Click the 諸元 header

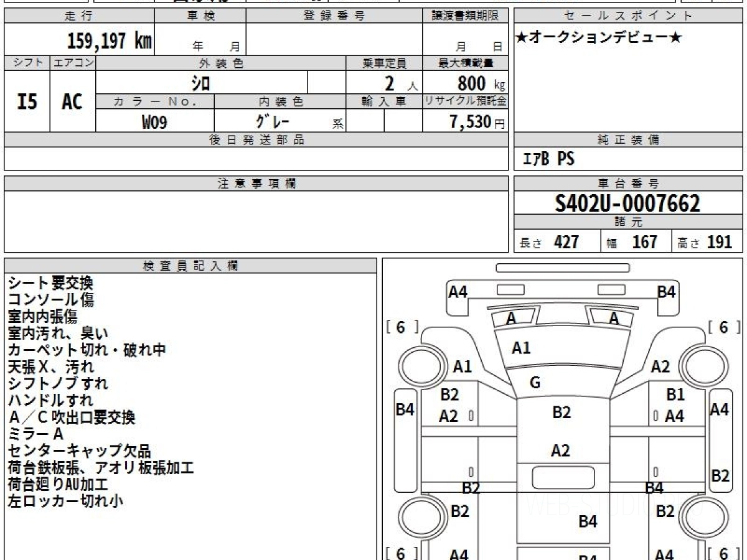(x=628, y=222)
